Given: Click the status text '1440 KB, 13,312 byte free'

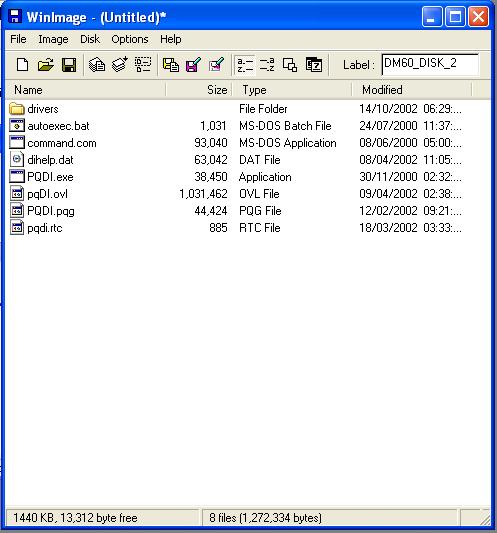Looking at the screenshot, I should pos(75,518).
